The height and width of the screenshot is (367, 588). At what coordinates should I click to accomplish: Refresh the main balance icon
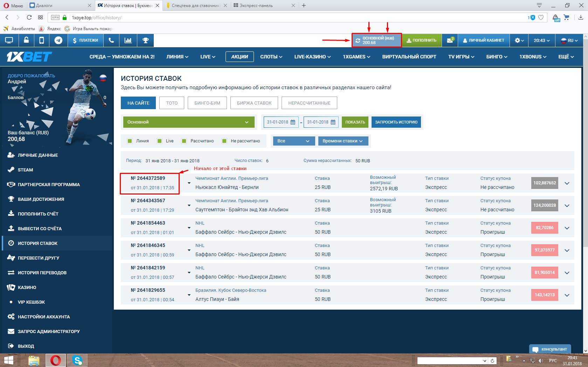click(358, 41)
